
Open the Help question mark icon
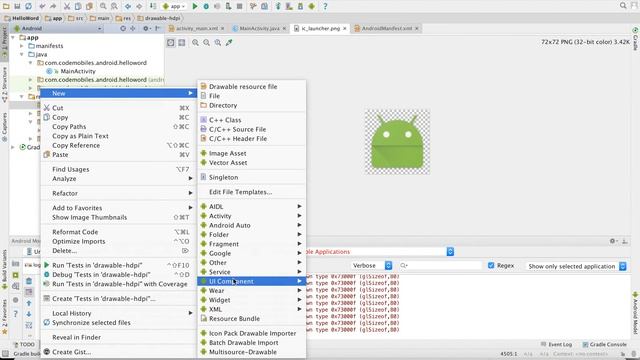(x=325, y=6)
